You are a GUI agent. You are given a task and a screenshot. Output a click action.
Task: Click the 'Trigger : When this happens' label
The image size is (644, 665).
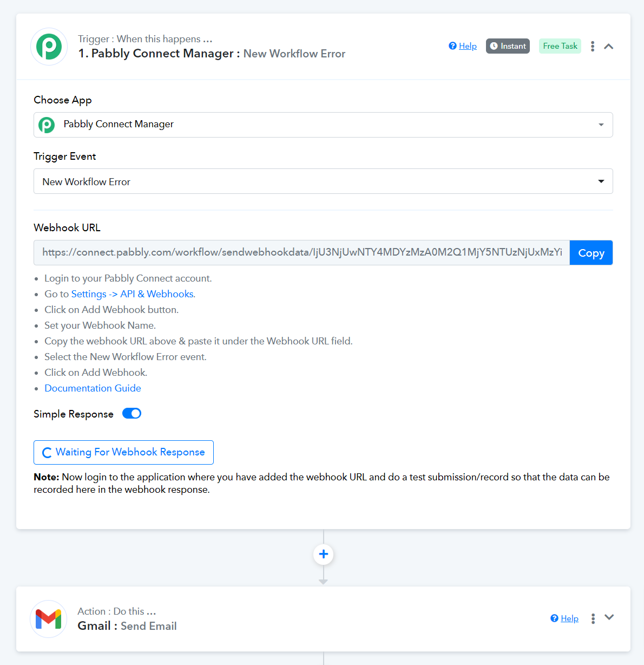(x=145, y=39)
